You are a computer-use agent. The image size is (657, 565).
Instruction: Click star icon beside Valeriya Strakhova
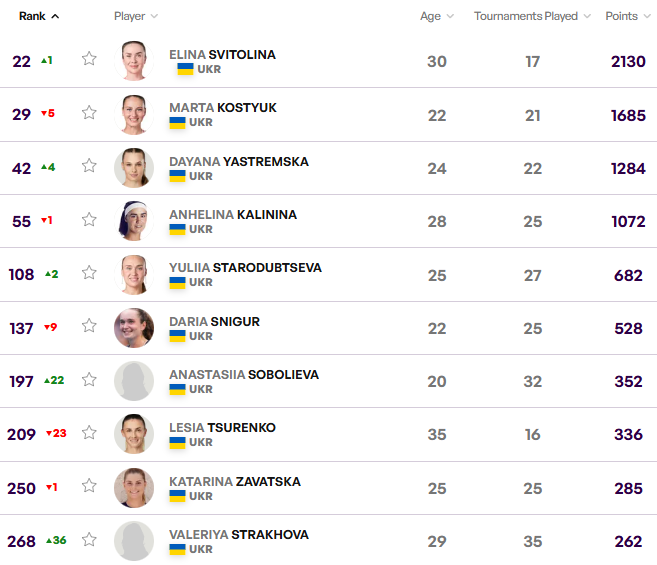(x=89, y=540)
